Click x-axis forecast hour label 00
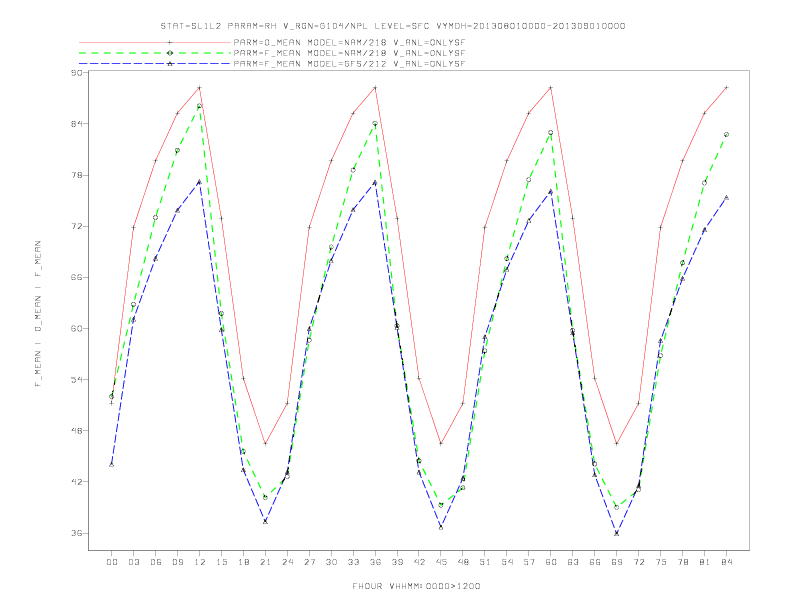Image resolution: width=792 pixels, height=612 pixels. [x=112, y=562]
